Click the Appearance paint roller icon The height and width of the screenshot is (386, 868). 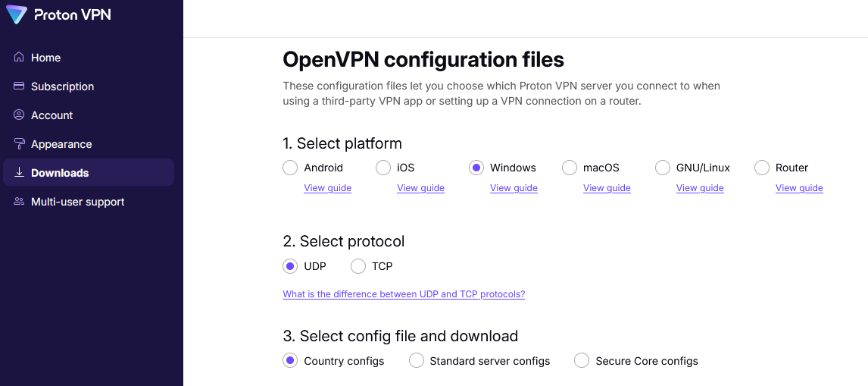coord(19,143)
